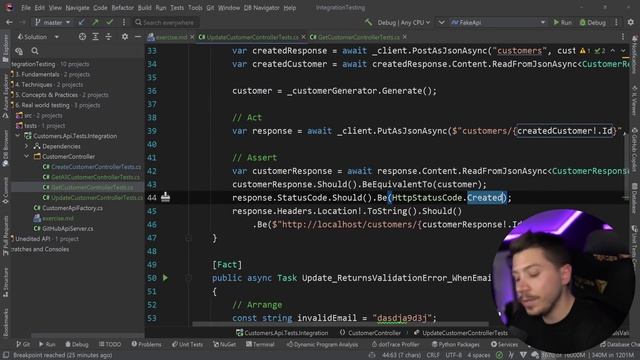
Task: Open the TODO tool window
Action: click(x=110, y=344)
